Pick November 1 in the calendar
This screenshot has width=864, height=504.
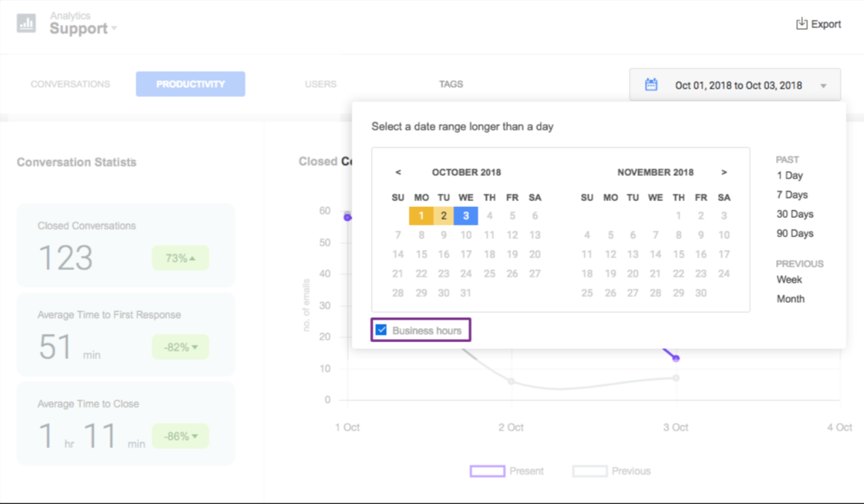click(678, 216)
